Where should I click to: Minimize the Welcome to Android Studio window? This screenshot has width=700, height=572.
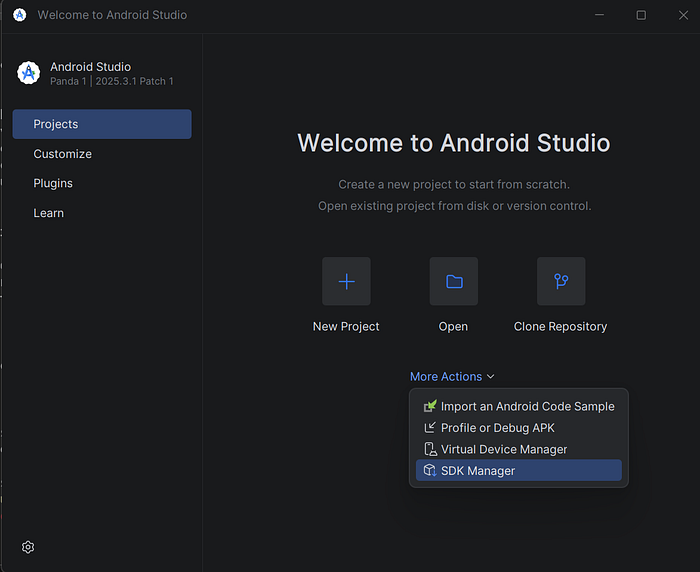tap(600, 15)
